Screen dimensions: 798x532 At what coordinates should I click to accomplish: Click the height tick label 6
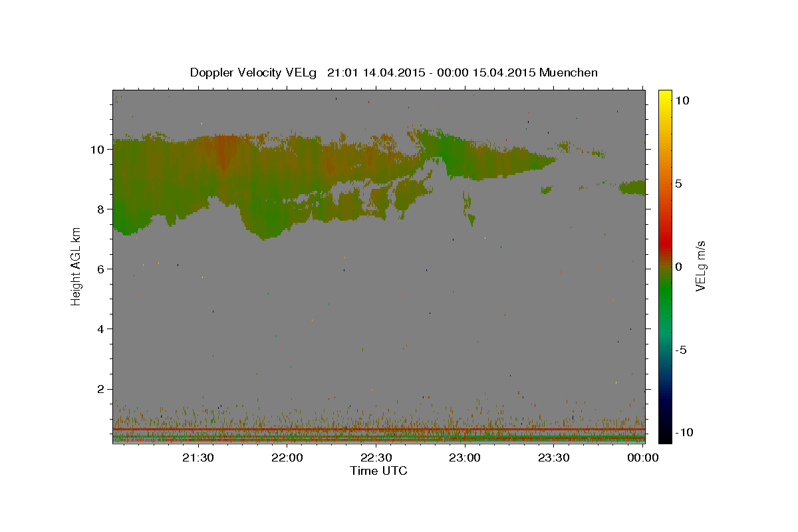[x=100, y=269]
